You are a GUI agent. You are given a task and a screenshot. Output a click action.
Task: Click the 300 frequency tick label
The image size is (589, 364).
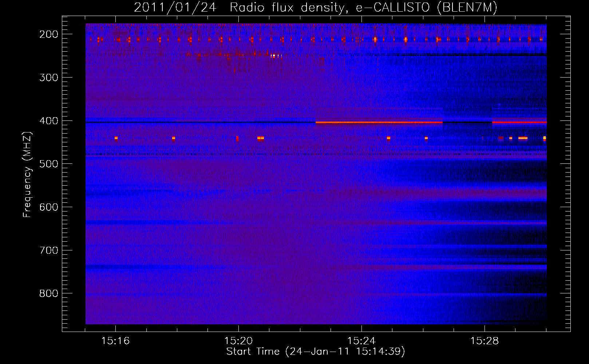[48, 78]
